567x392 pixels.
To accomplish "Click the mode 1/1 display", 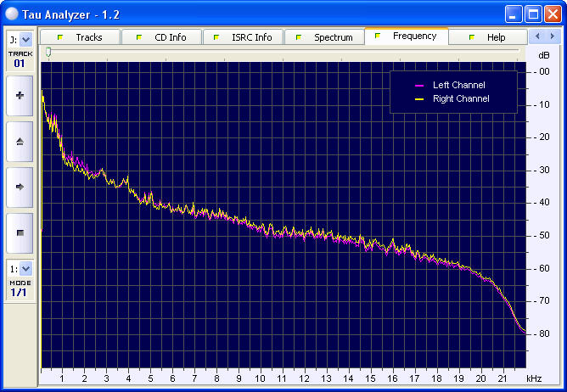I will click(19, 292).
